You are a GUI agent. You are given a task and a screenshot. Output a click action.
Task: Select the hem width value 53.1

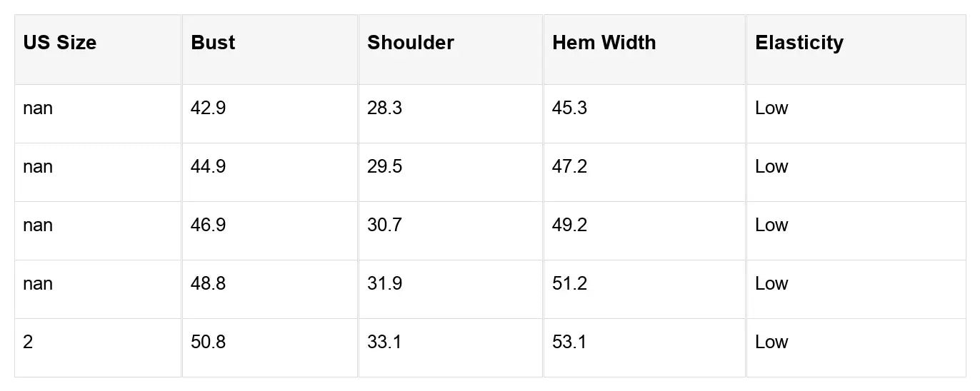pyautogui.click(x=569, y=342)
